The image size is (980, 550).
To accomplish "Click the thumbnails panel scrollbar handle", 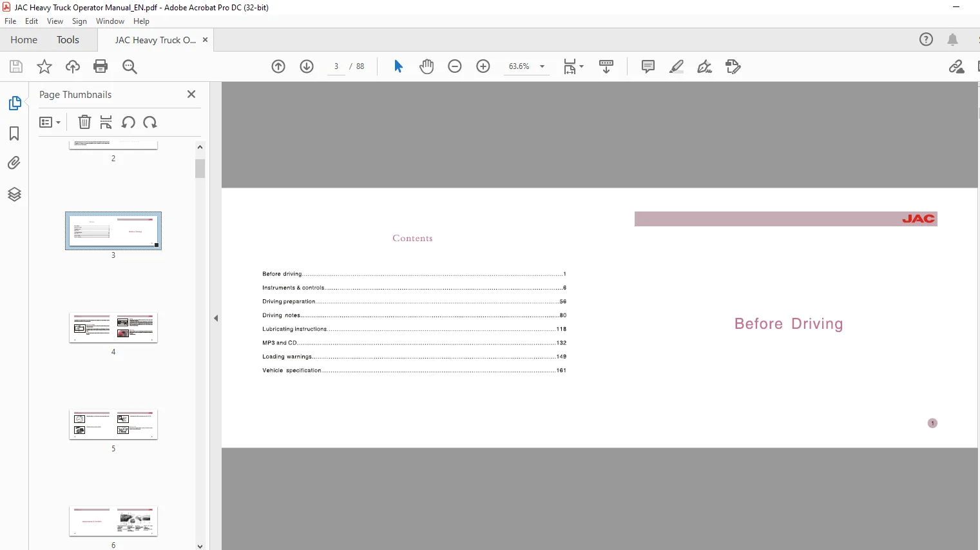I will 200,168.
